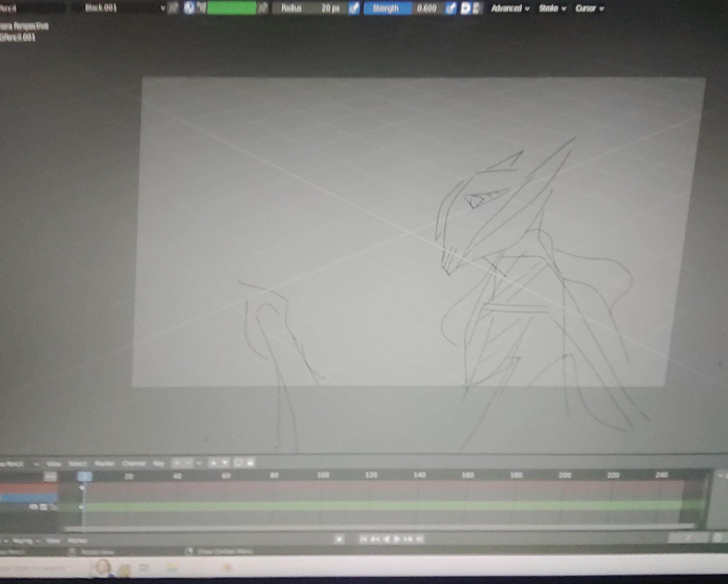
Task: Expand the Stroke options dropdown
Action: [x=552, y=8]
